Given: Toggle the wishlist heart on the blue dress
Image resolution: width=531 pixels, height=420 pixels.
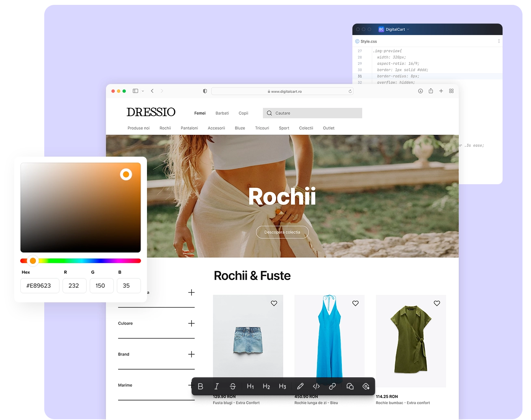Looking at the screenshot, I should (x=355, y=303).
